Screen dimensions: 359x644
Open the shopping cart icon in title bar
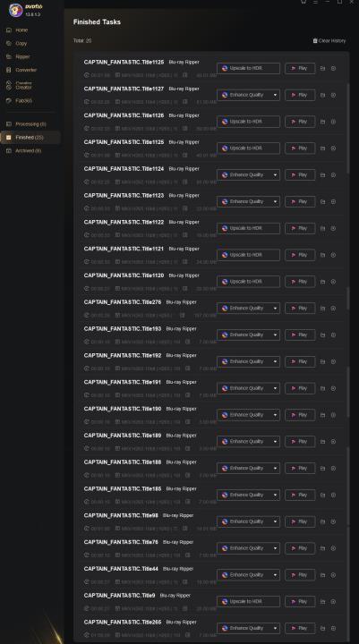tap(303, 2)
